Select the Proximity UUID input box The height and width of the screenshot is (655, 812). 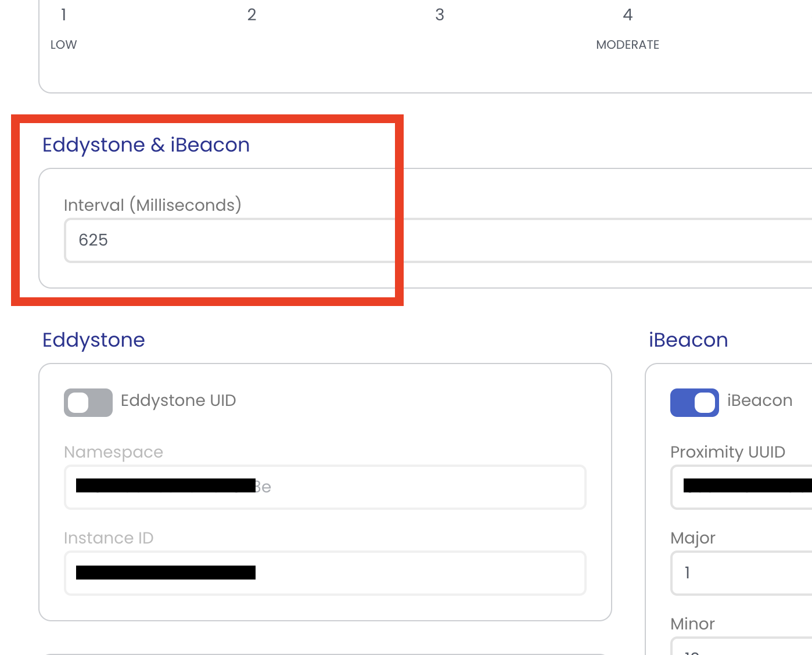[x=743, y=487]
